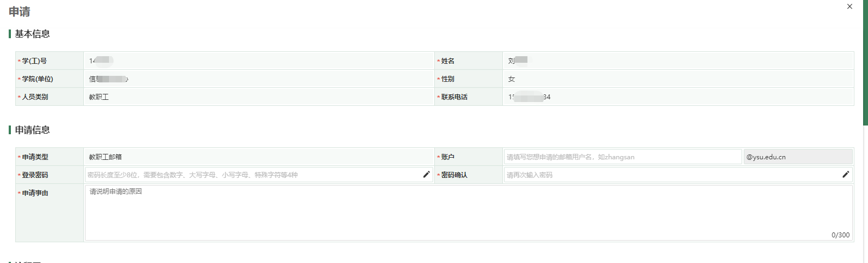This screenshot has height=263, width=868.
Task: Close the 申请 dialog with the X
Action: (x=849, y=7)
